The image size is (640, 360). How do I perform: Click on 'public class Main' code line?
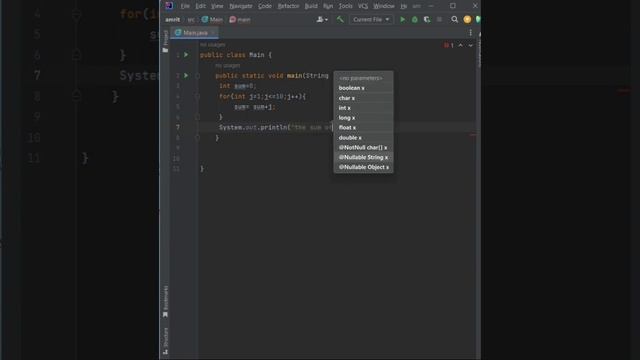(236, 55)
